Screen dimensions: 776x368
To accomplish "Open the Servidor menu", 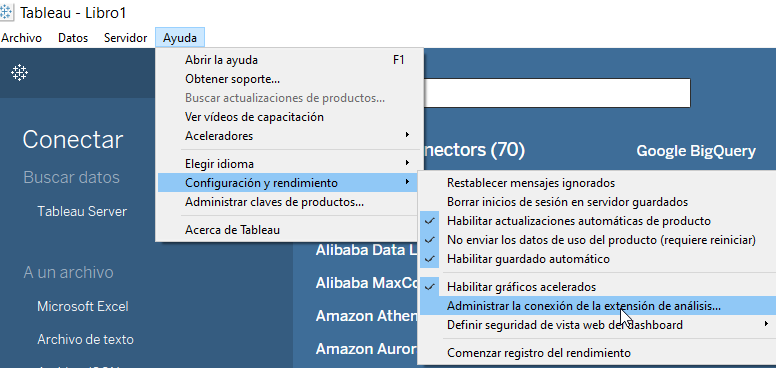I will pos(126,38).
